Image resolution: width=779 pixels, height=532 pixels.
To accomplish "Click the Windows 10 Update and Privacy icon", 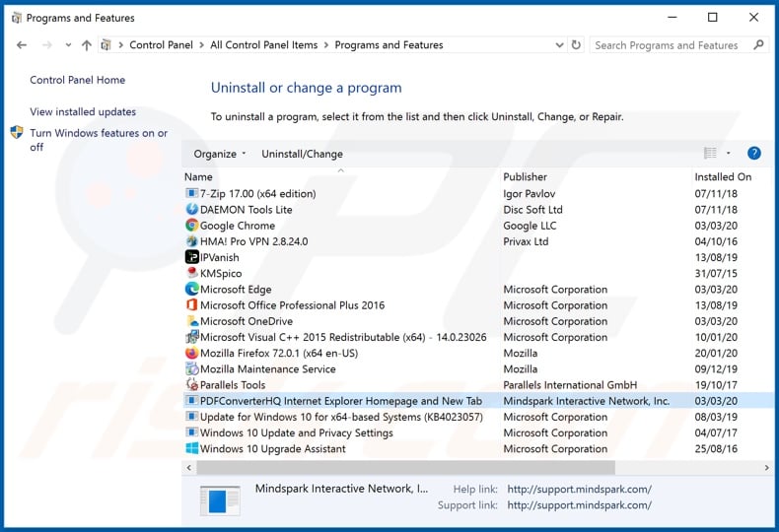I will point(191,432).
